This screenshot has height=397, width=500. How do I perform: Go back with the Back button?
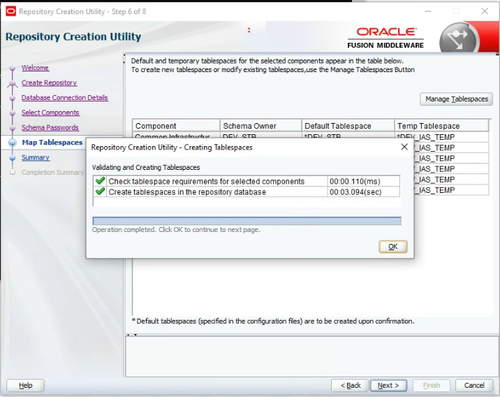point(350,386)
